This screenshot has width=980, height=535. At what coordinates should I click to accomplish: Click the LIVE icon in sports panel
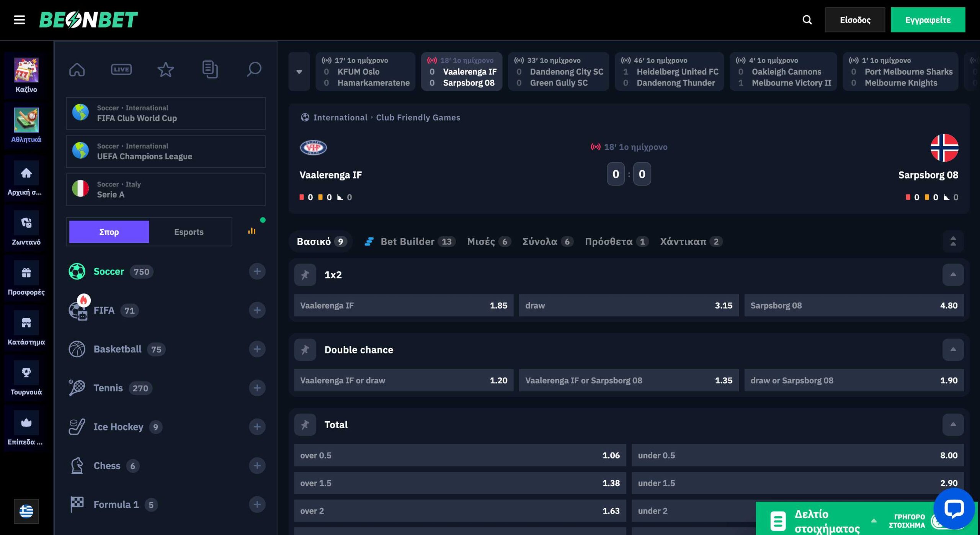121,69
